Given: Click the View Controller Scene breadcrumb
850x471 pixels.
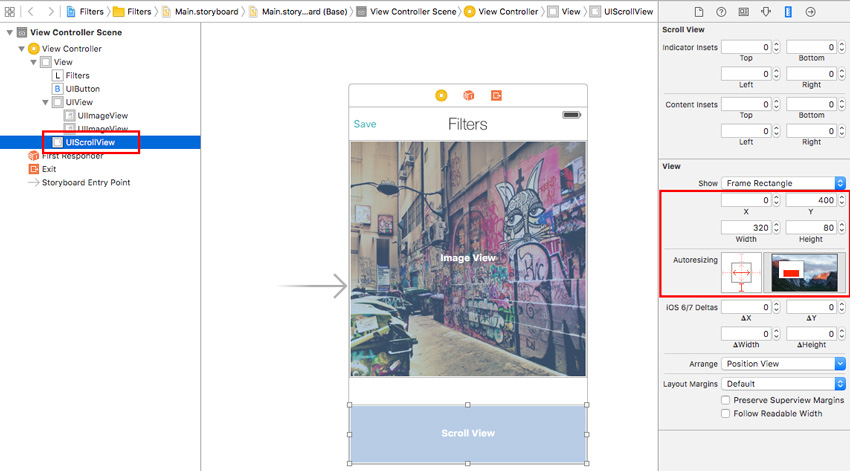Looking at the screenshot, I should point(407,11).
